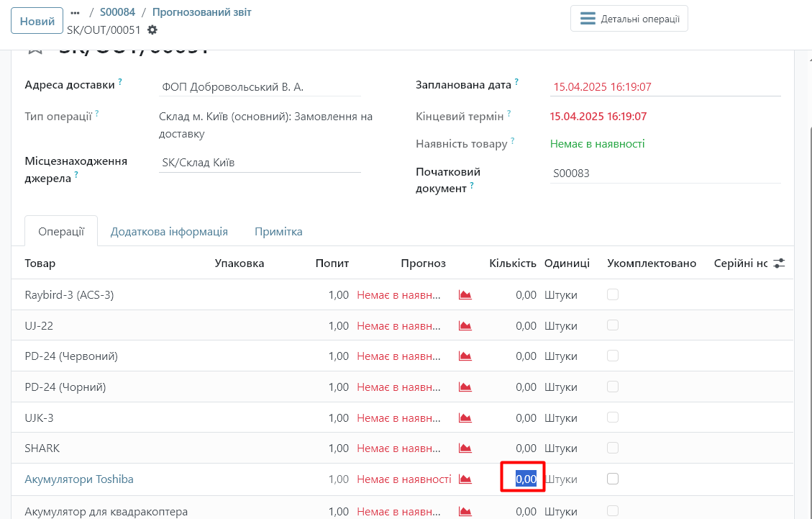Expand breadcrumb ellipsis menu

coord(76,13)
